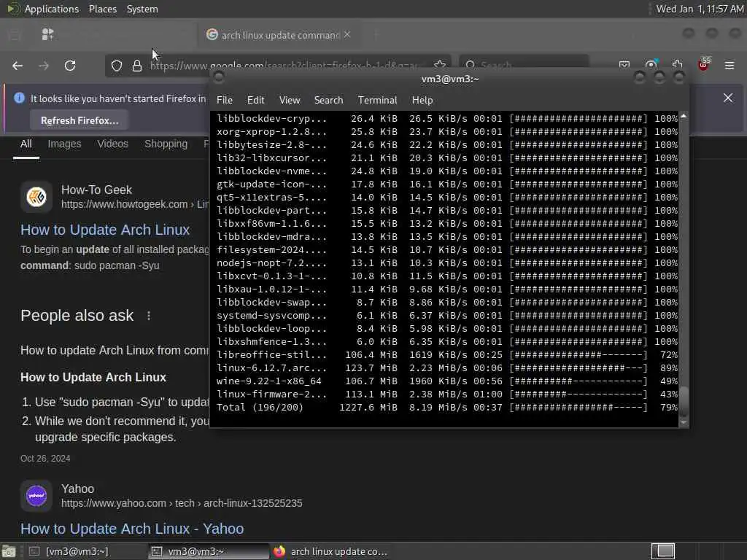The height and width of the screenshot is (560, 747).
Task: Click the terminal scrollbar up arrow
Action: click(684, 116)
